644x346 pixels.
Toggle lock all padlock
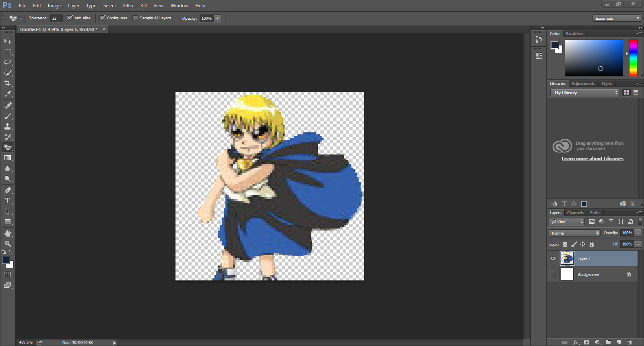tap(592, 244)
